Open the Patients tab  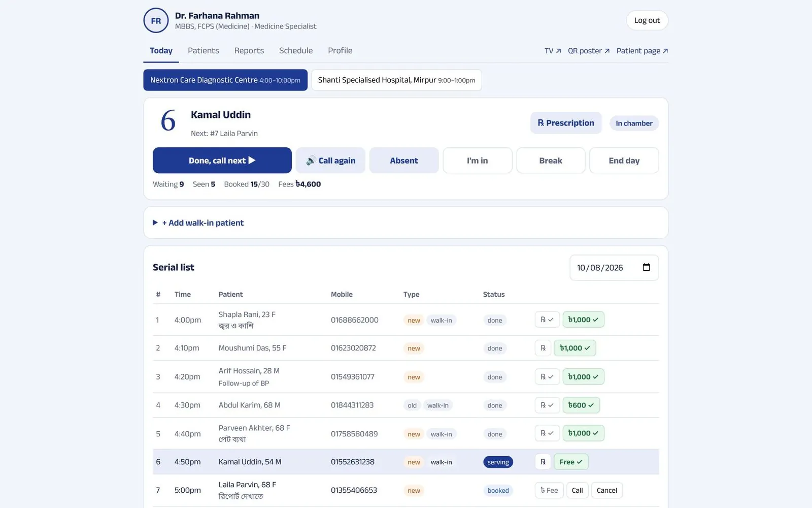(204, 51)
